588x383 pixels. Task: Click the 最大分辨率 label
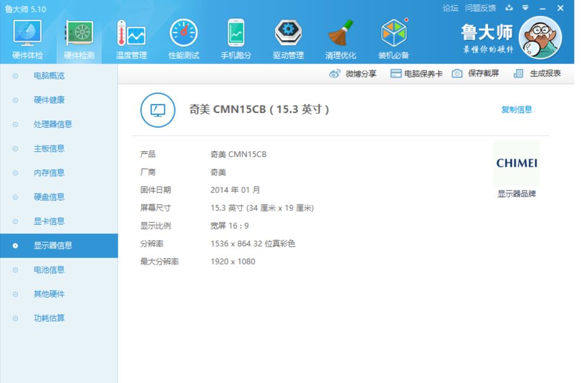tap(159, 261)
